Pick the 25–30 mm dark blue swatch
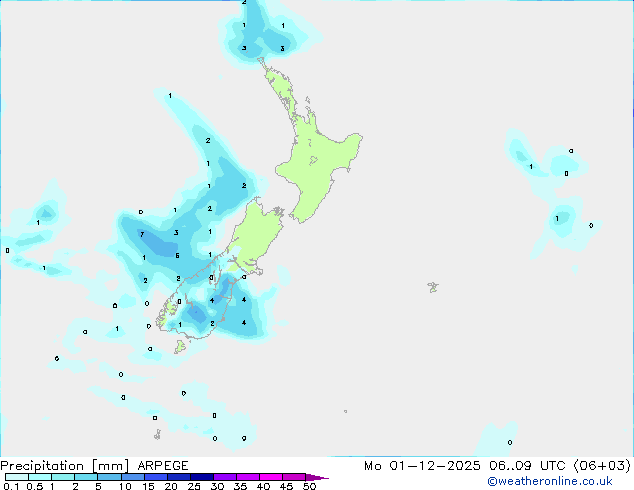The height and width of the screenshot is (490, 634). pyautogui.click(x=202, y=477)
